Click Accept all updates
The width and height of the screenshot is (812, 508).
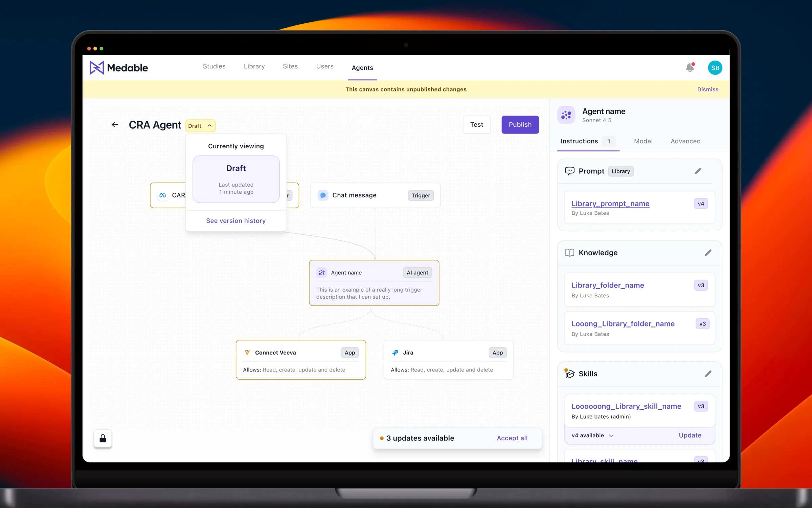coord(512,438)
